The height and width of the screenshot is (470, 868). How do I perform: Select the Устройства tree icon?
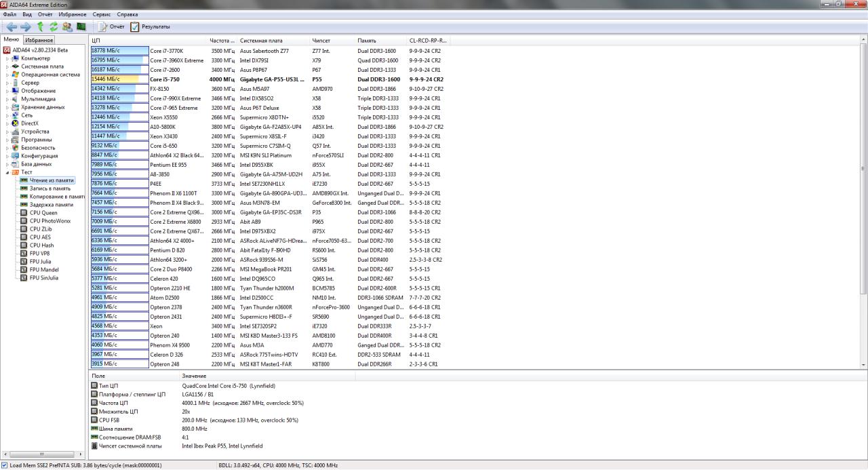16,132
